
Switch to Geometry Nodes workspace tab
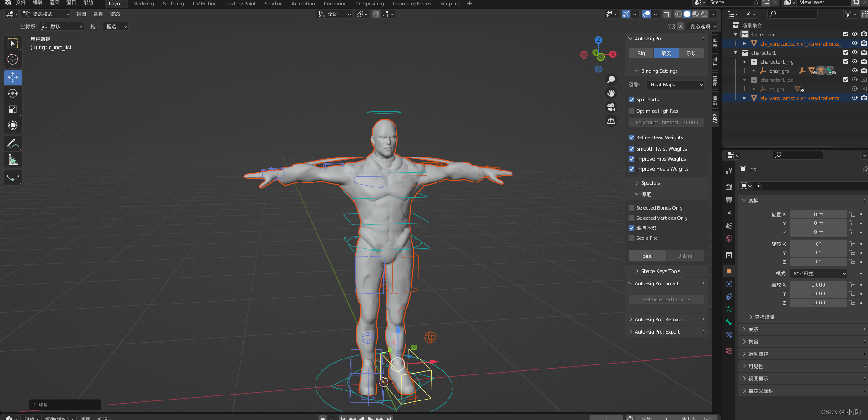click(412, 4)
